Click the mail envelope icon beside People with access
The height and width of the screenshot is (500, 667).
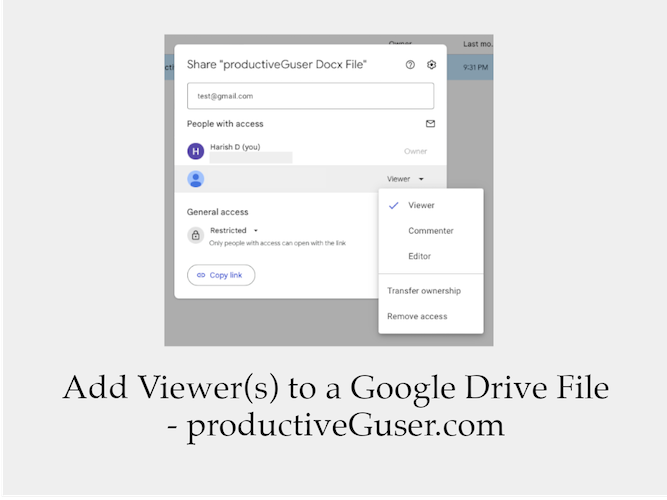[x=430, y=124]
